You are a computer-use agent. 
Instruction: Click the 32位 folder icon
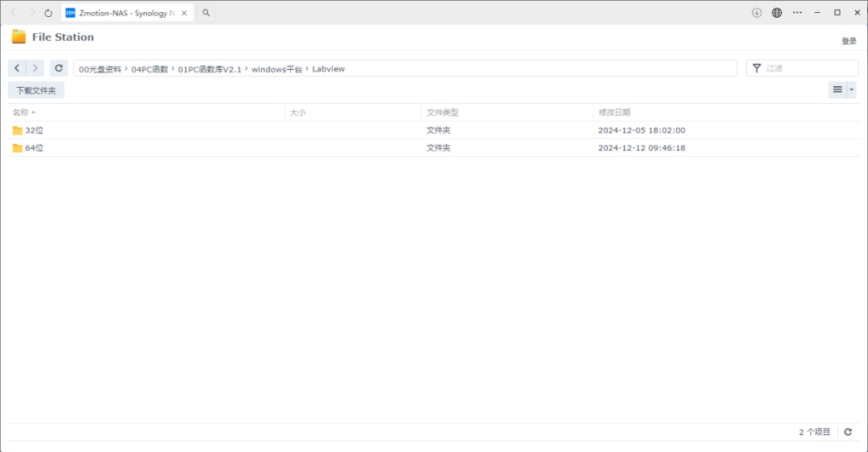[x=18, y=131]
